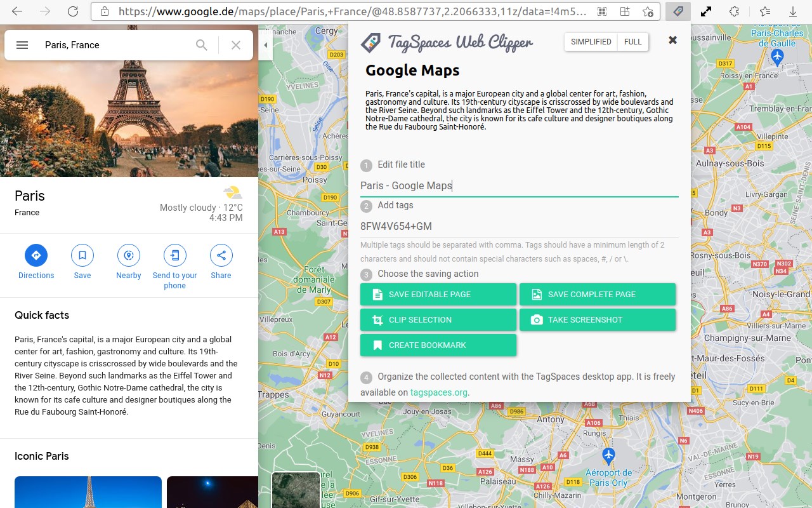
Task: Open the bookmarks star list icon
Action: [x=765, y=11]
